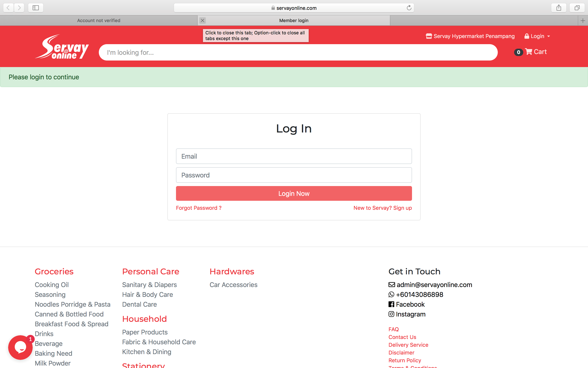
Task: Open Hardwares heading
Action: [232, 271]
